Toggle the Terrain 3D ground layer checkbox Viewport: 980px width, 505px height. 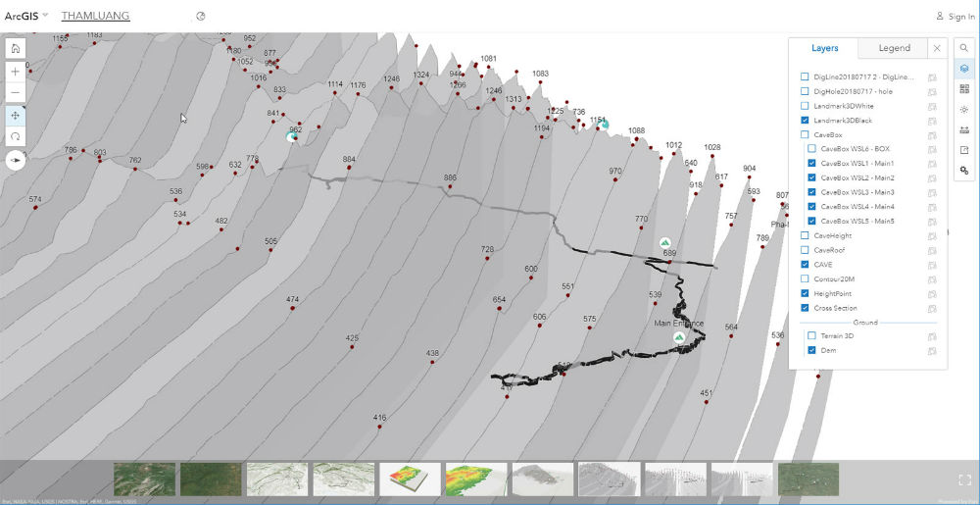coord(811,335)
